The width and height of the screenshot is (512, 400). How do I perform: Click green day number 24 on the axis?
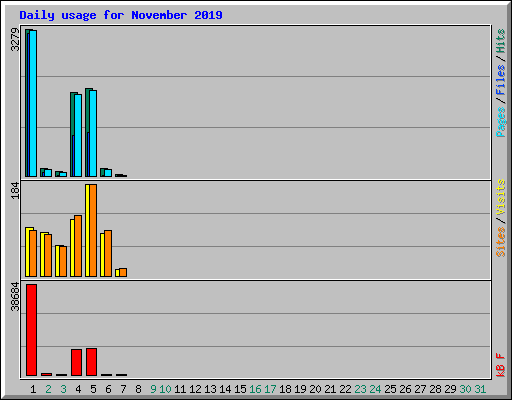pos(375,389)
